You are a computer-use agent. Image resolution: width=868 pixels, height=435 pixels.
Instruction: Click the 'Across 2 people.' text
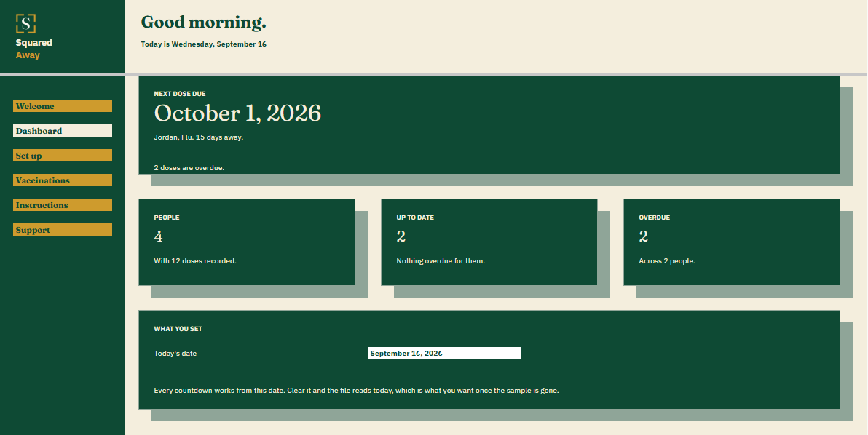coord(666,261)
